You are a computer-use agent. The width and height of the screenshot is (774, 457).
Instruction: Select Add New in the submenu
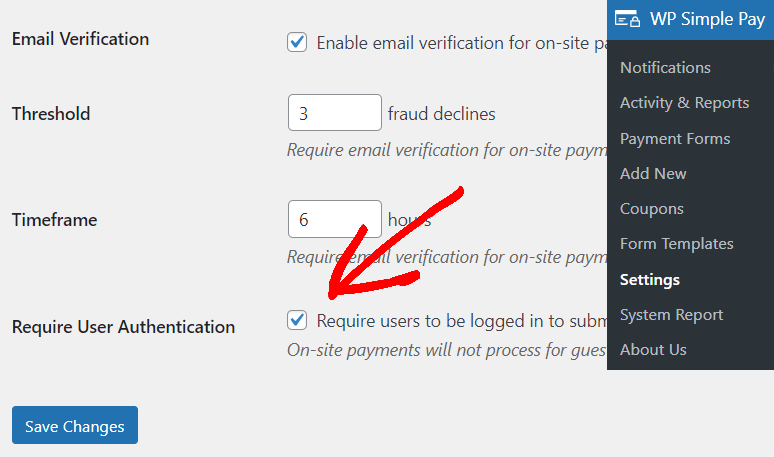pyautogui.click(x=653, y=174)
